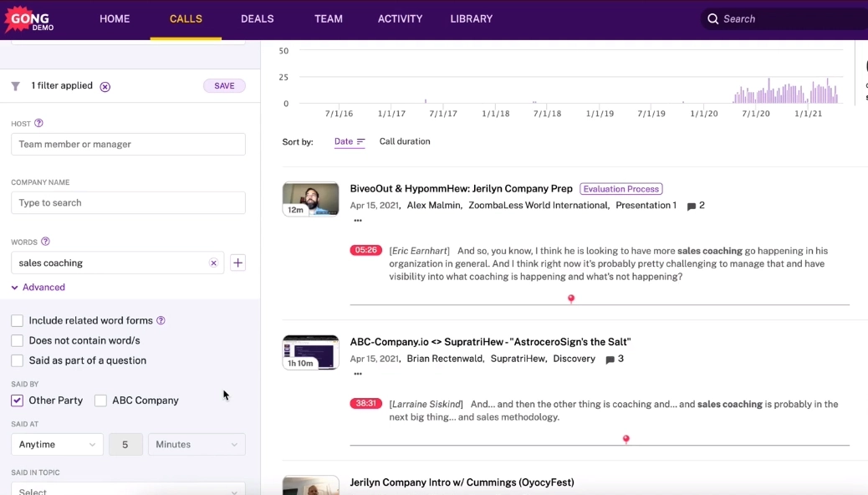The height and width of the screenshot is (495, 868).
Task: Sort calls by Date
Action: (343, 141)
